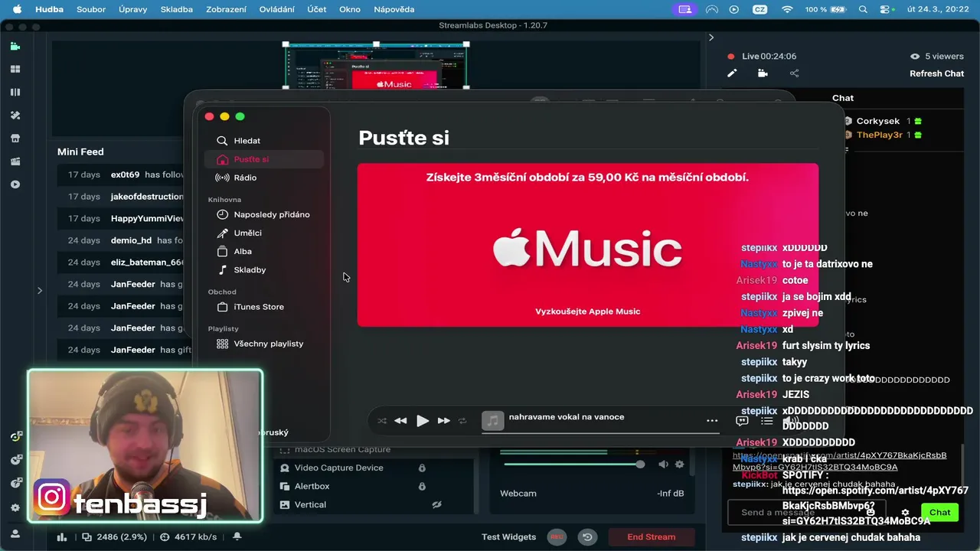Click the green Chat send button
Image resolution: width=980 pixels, height=551 pixels.
coord(940,513)
